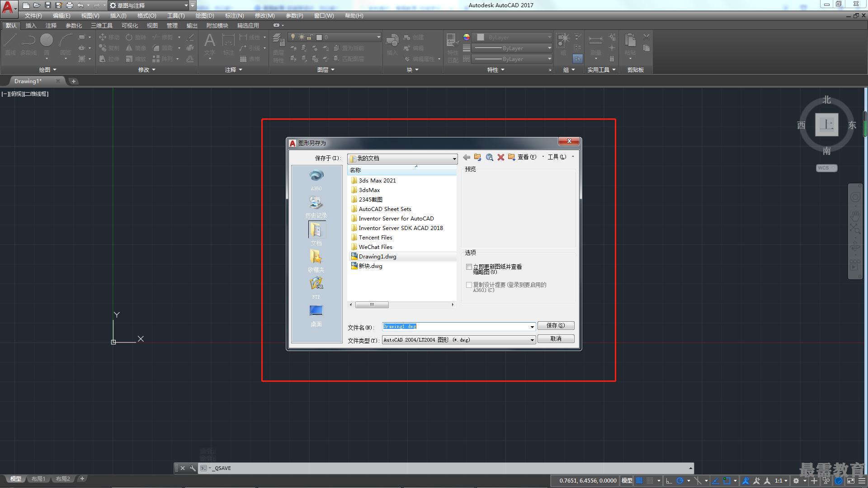Click Save icon in quick access toolbar
Screen dimensions: 868x488
coord(48,5)
